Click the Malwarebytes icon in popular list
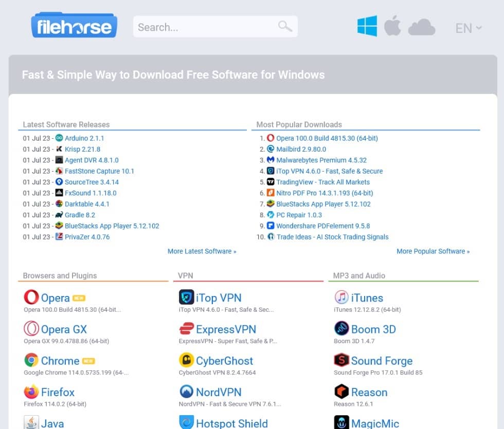 271,160
